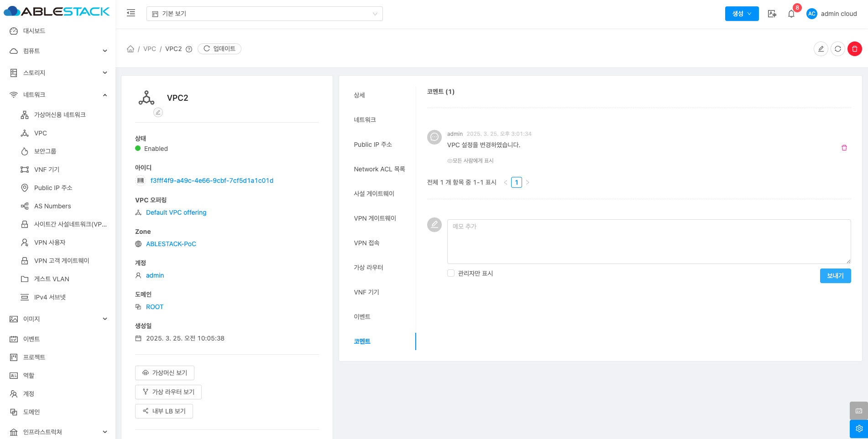
Task: Click the edit VPC pencil icon
Action: point(821,49)
